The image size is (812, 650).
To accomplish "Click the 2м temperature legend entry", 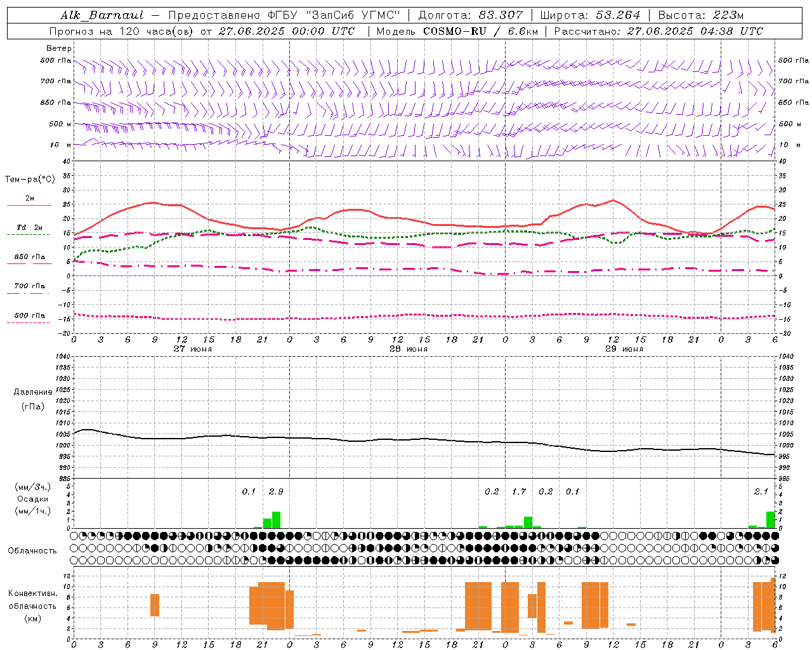I will (30, 199).
